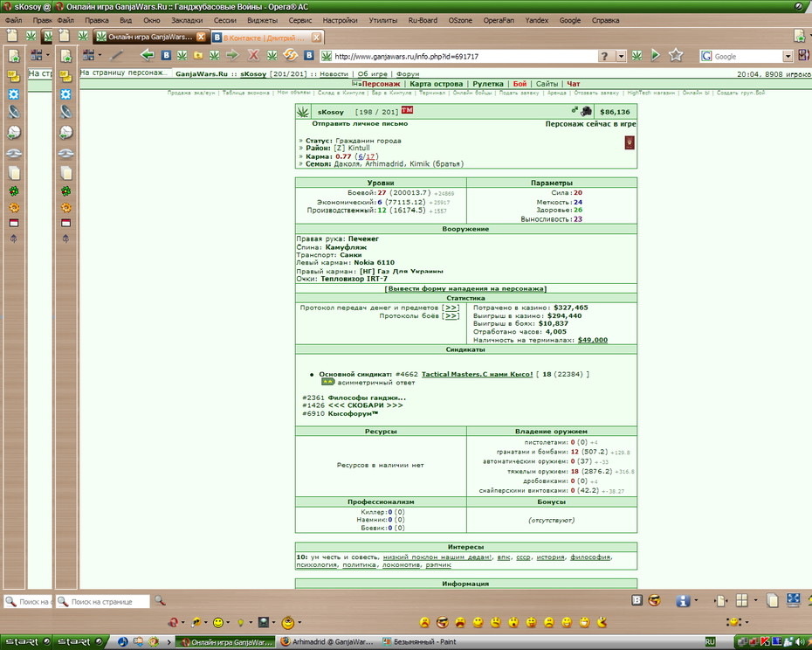Click the star bookmark icon beside address bar

coord(676,55)
